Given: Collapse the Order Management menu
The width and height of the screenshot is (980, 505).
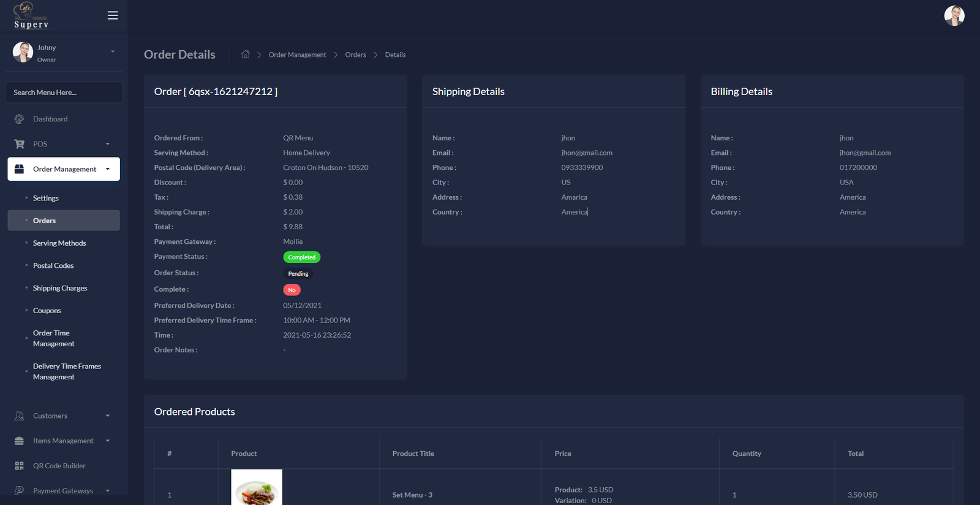Looking at the screenshot, I should click(x=108, y=169).
